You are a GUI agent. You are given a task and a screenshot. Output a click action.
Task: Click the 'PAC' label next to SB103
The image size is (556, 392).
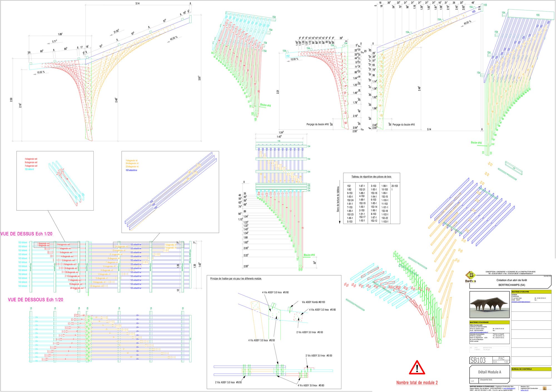coord(501,358)
